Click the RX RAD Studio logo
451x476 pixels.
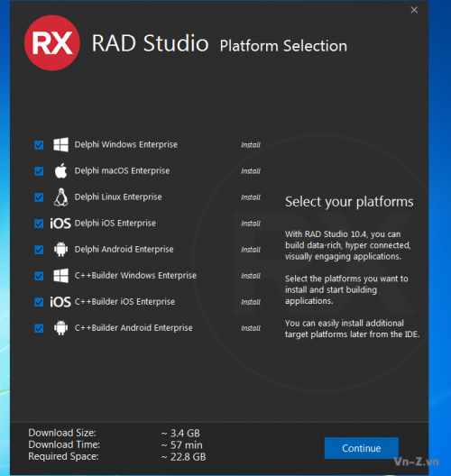[x=52, y=42]
